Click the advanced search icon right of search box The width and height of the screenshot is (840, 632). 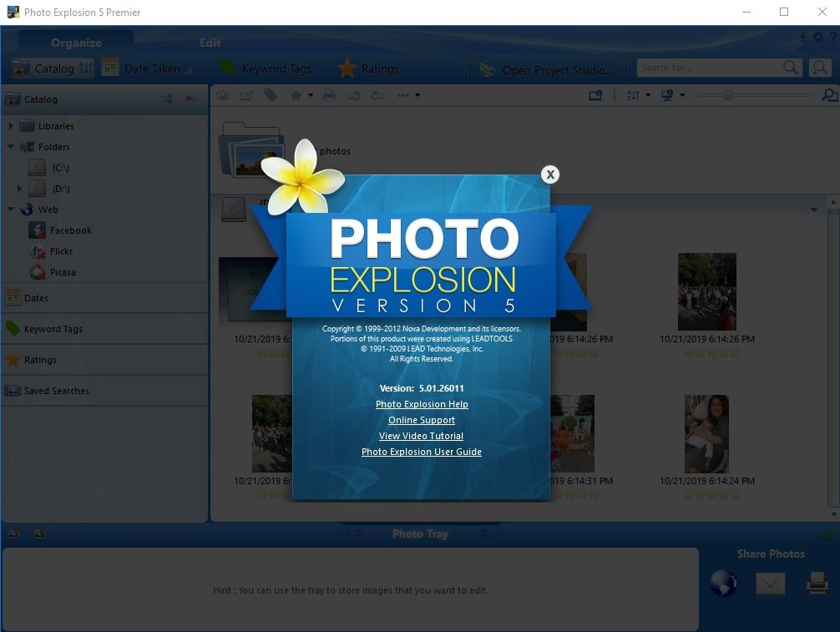point(820,68)
